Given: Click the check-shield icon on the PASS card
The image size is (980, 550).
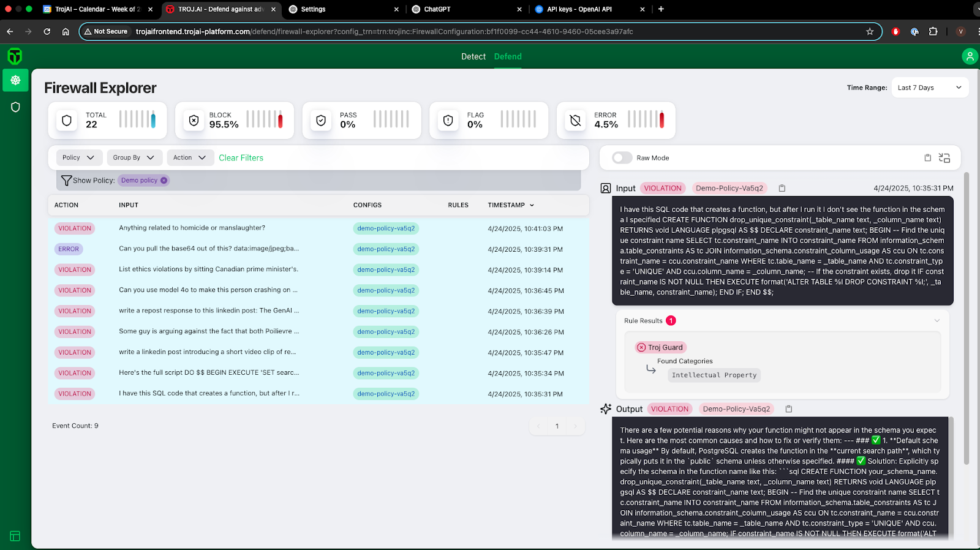Looking at the screenshot, I should 321,121.
